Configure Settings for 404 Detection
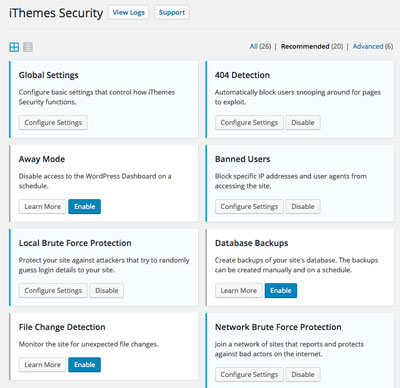This screenshot has height=388, width=400. [249, 123]
